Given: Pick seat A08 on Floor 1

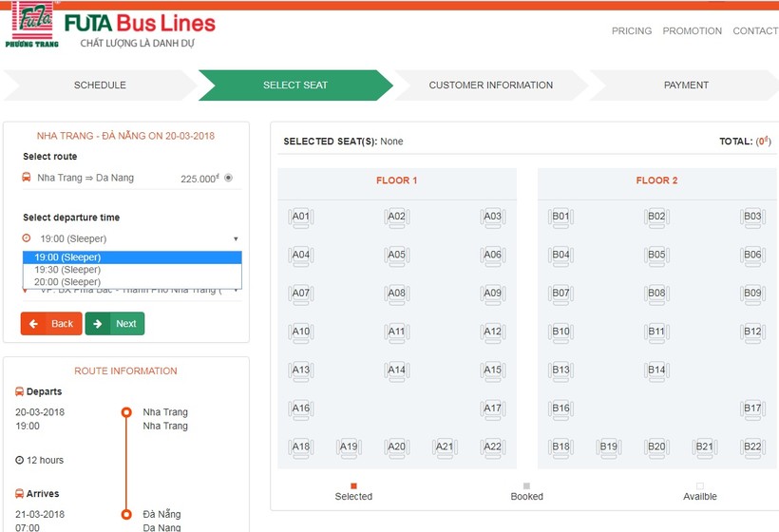Looking at the screenshot, I should click(x=396, y=294).
